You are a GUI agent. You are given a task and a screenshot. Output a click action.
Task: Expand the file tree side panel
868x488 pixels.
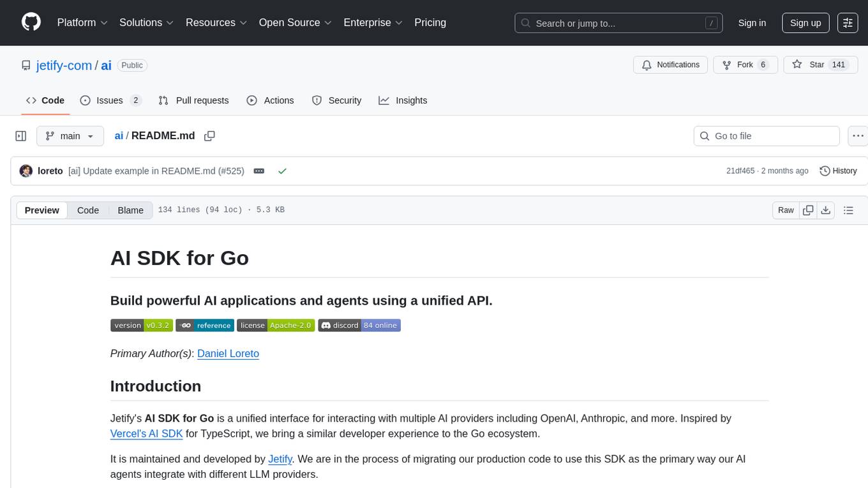(x=21, y=136)
